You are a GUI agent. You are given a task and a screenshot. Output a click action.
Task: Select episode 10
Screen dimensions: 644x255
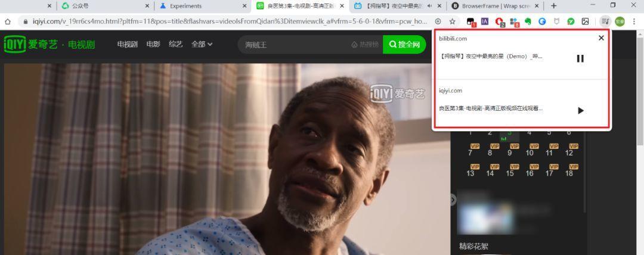point(530,153)
